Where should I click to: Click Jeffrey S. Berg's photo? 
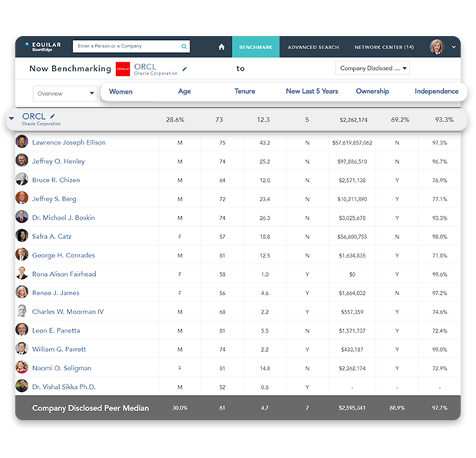[21, 197]
